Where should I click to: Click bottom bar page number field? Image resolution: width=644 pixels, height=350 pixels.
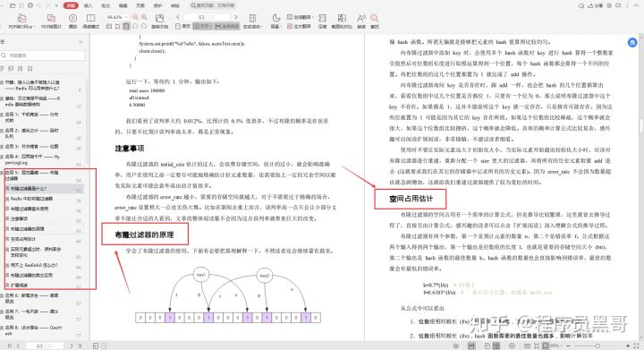coord(44,346)
